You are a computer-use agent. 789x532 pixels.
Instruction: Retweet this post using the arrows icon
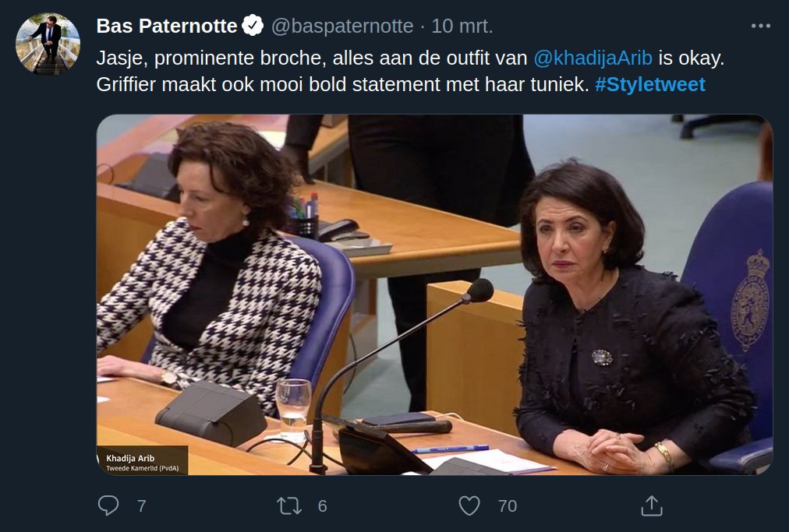click(289, 506)
